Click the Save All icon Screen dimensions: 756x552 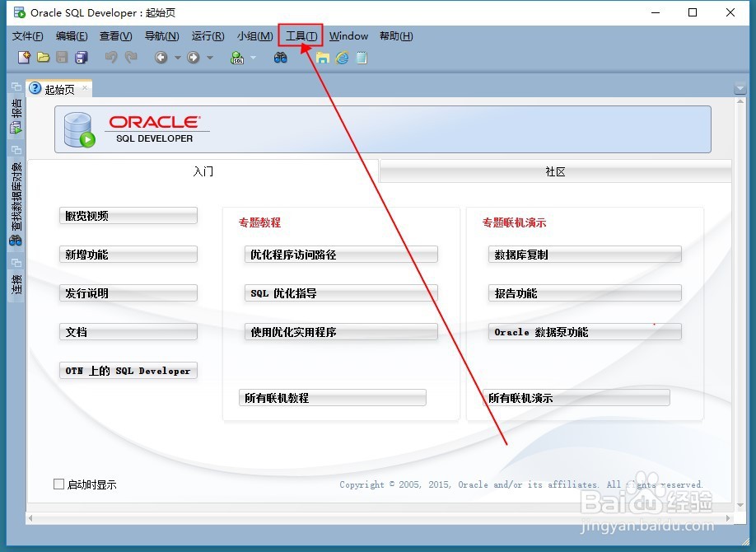click(82, 58)
